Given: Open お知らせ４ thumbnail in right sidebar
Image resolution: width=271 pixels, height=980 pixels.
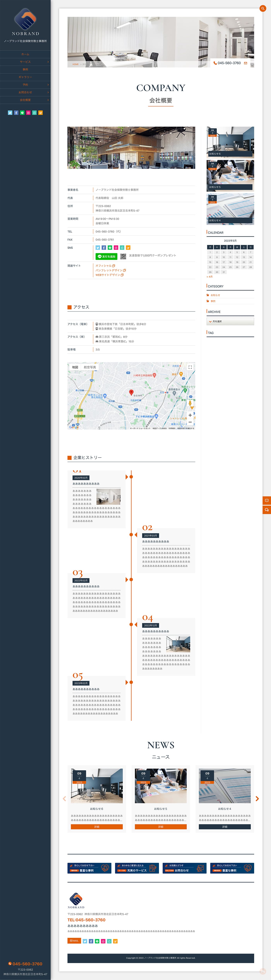Looking at the screenshot, I should coord(230,209).
